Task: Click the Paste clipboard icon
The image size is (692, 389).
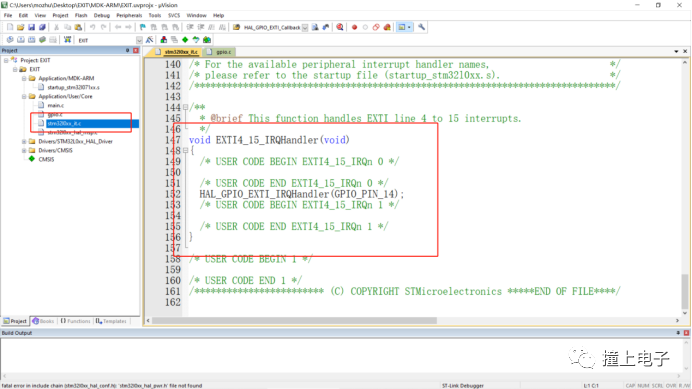Action: [78, 27]
